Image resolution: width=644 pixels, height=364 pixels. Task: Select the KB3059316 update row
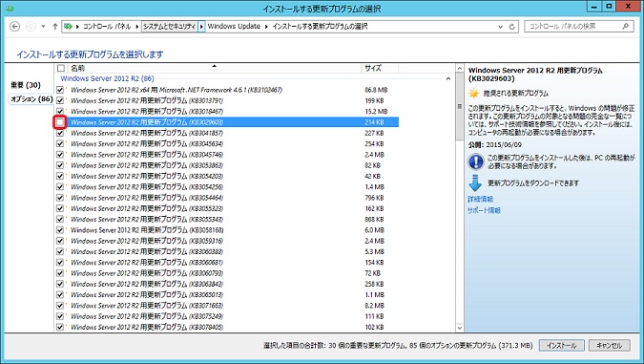pos(227,241)
